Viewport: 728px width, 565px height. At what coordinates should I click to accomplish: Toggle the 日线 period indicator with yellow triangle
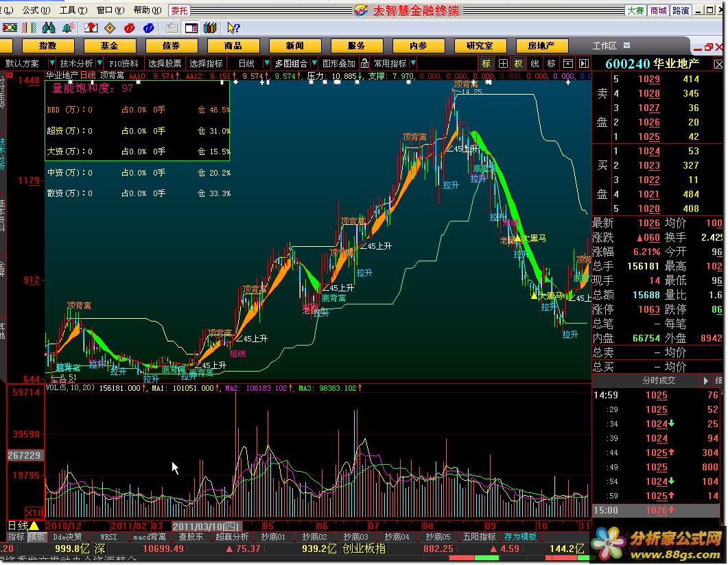coord(23,525)
